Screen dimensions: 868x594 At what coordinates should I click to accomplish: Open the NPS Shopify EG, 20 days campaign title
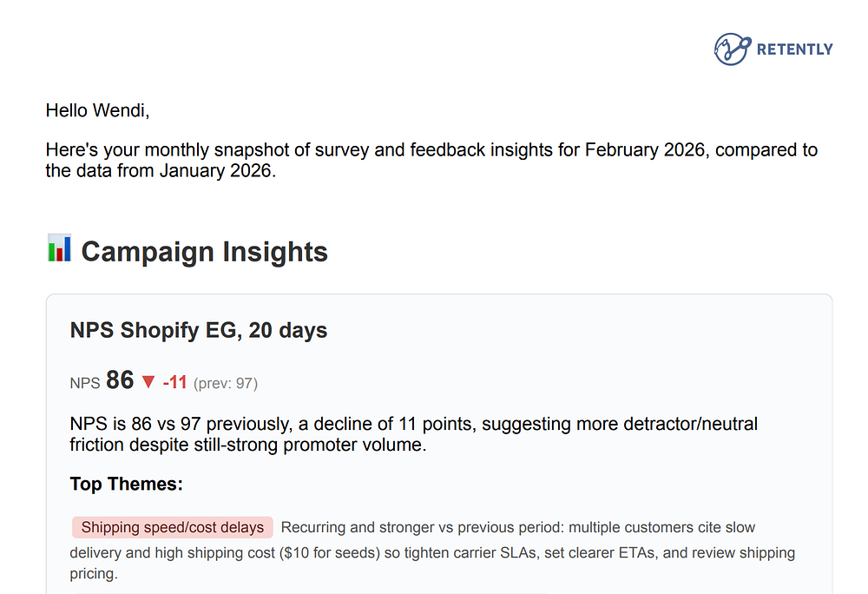point(198,330)
